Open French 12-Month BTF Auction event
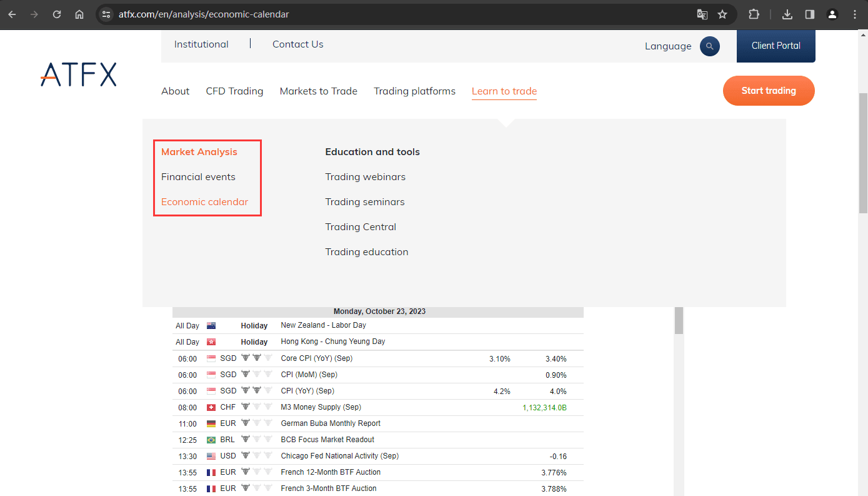The width and height of the screenshot is (868, 496). (331, 472)
